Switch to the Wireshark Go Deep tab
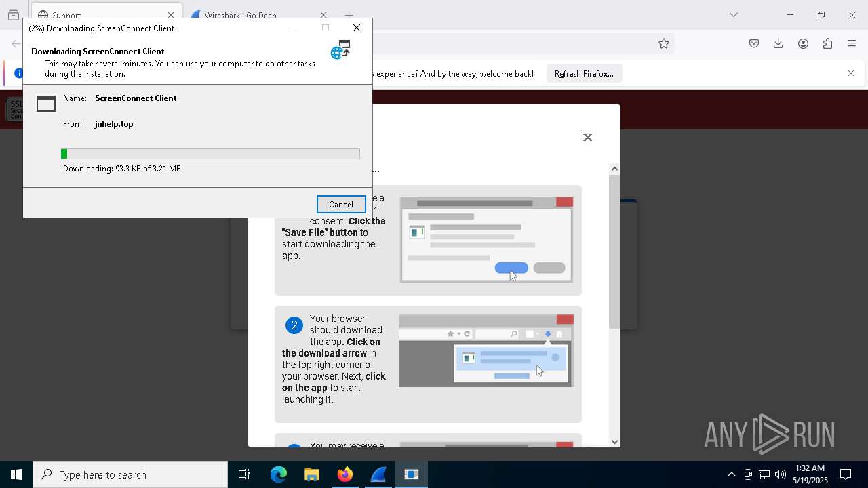This screenshot has height=488, width=868. pyautogui.click(x=252, y=15)
